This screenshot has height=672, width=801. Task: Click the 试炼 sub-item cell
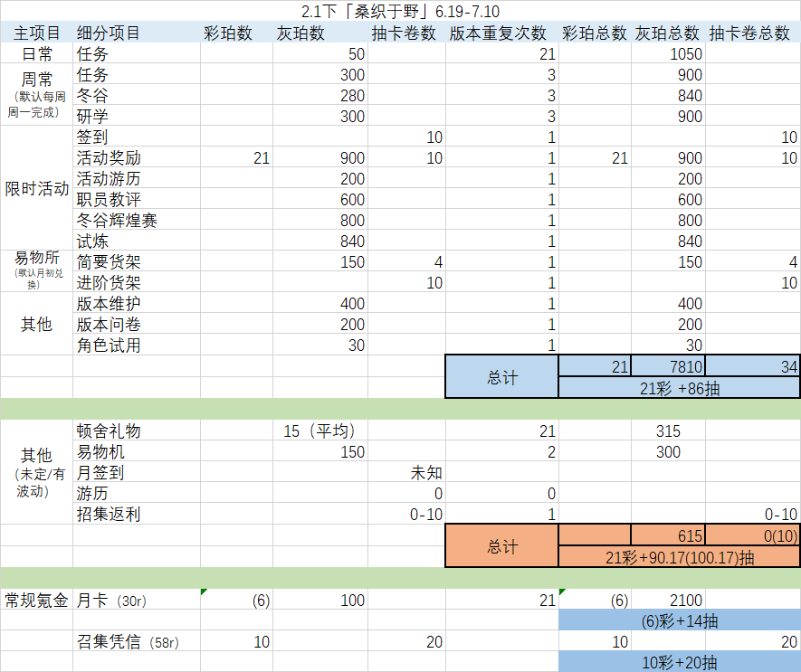pos(137,241)
